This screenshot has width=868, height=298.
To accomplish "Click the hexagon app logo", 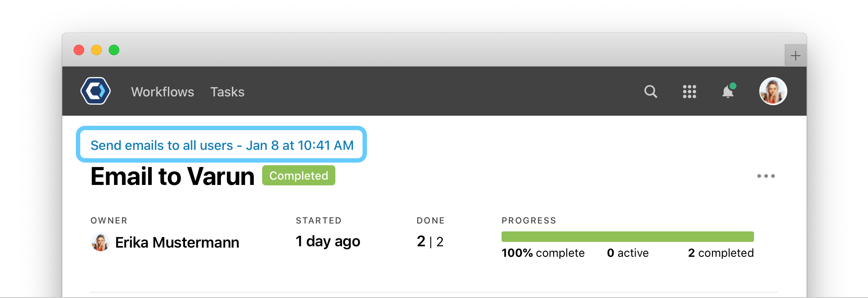I will coord(96,91).
